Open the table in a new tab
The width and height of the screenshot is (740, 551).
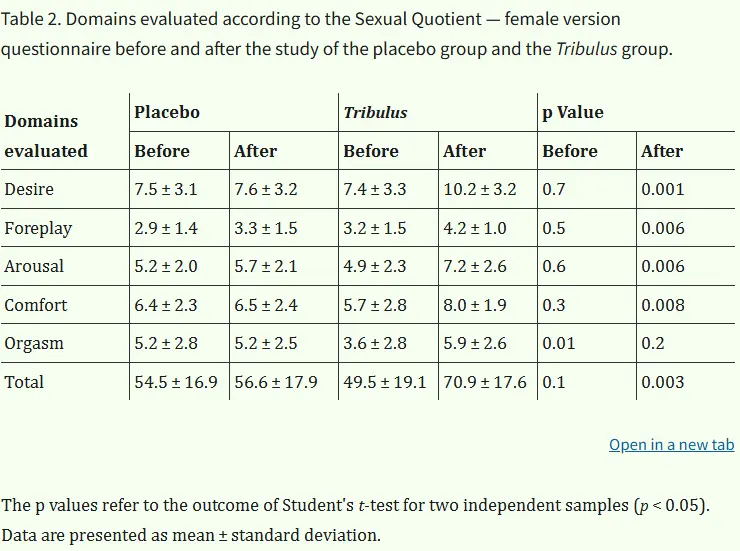click(671, 445)
